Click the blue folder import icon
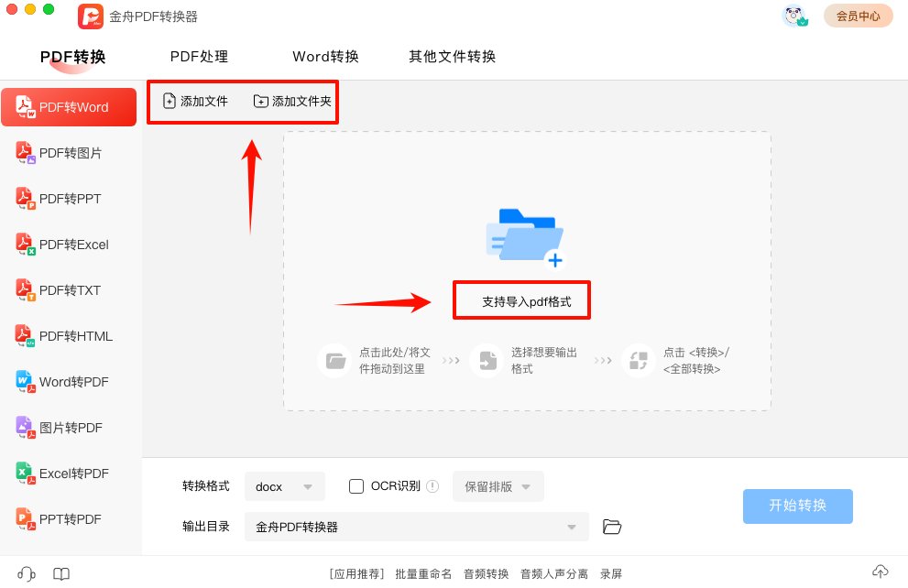 525,238
